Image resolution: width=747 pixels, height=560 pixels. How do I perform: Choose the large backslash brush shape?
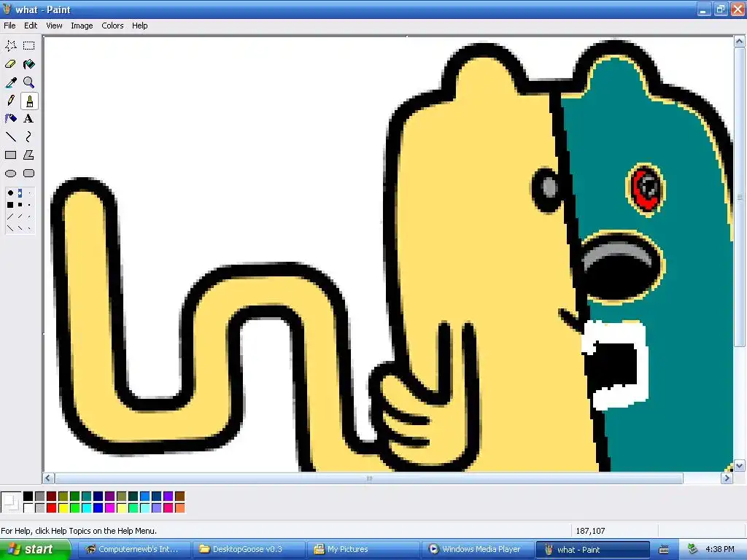coord(10,228)
